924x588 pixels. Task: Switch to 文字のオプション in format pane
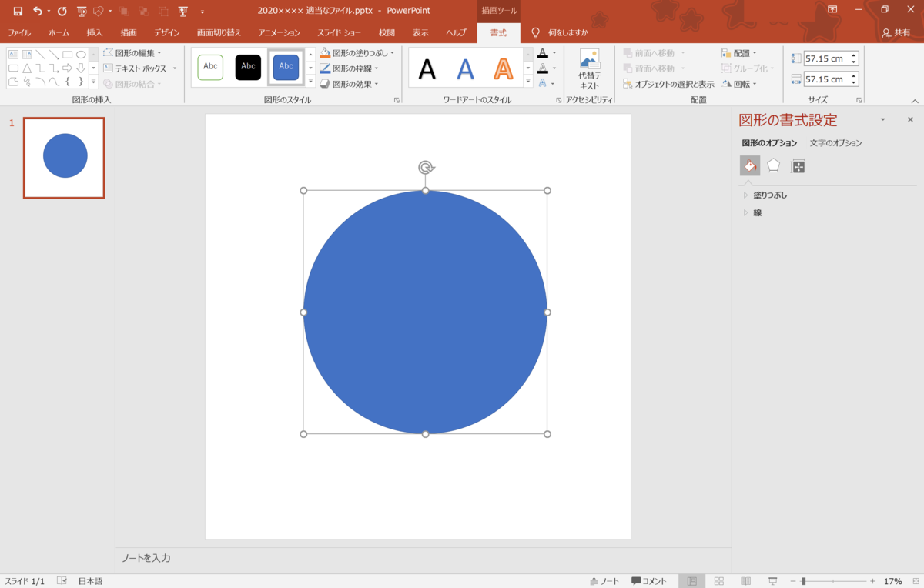tap(836, 143)
